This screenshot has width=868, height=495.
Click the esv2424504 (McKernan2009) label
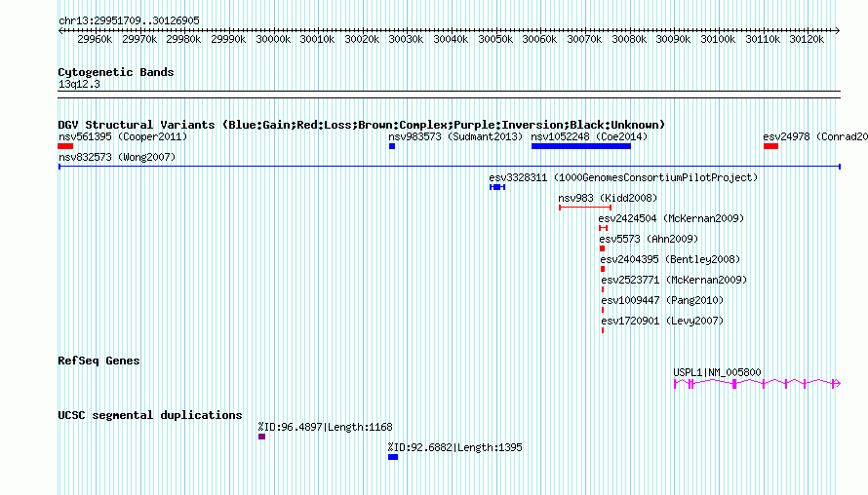(x=671, y=218)
